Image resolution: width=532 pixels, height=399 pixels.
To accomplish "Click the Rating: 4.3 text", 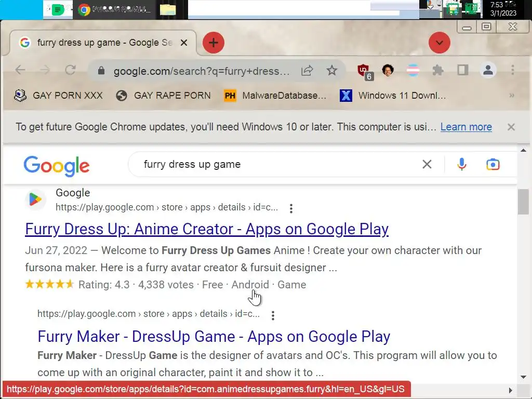I will 104,285.
